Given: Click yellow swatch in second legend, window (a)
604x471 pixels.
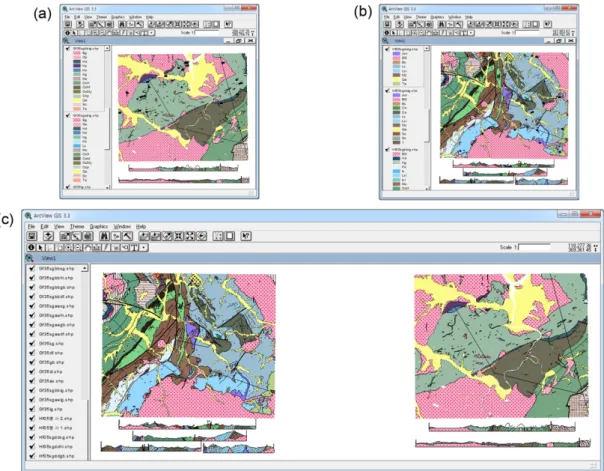Looking at the screenshot, I should click(77, 171).
